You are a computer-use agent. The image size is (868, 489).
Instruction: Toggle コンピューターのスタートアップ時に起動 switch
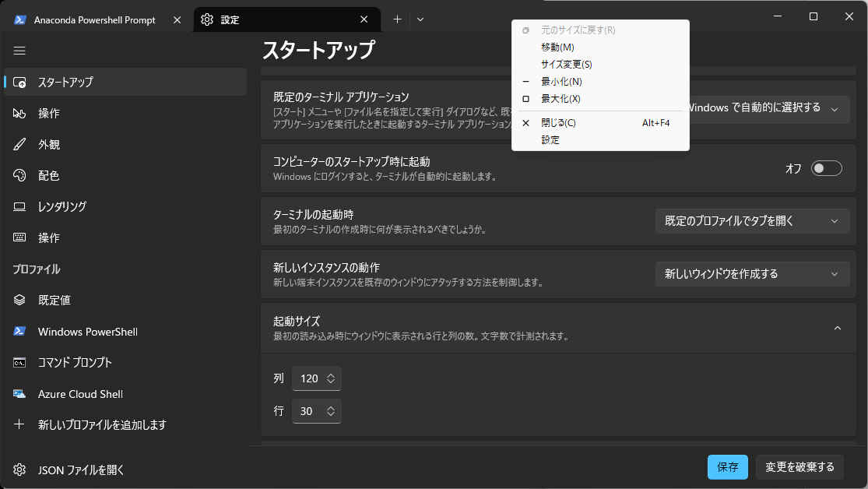point(826,168)
